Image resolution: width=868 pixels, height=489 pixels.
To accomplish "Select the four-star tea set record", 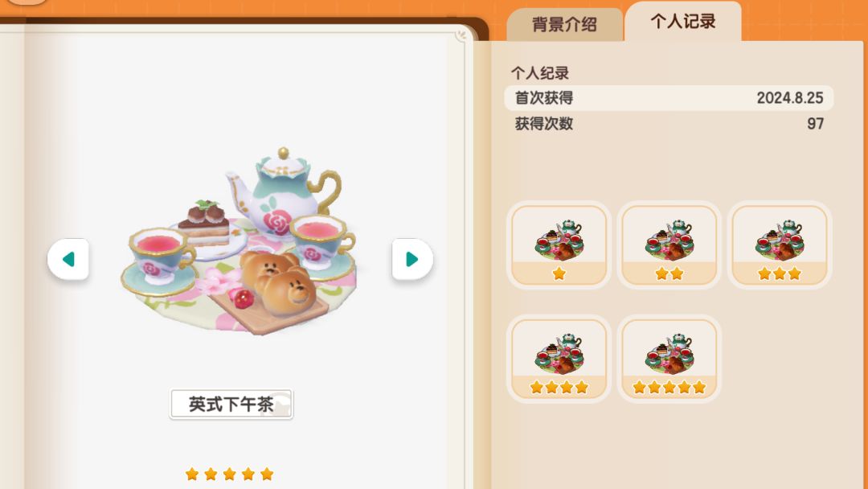I will pos(559,358).
